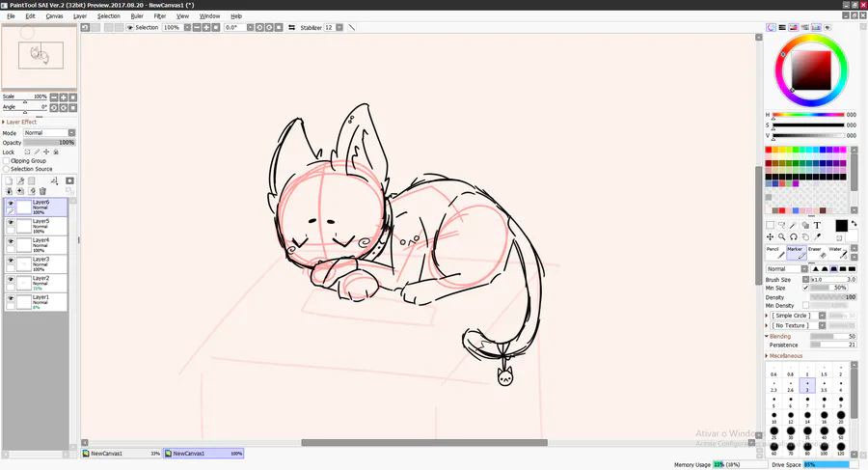Click the navigator canvas thumbnail
This screenshot has height=470, width=868.
click(x=40, y=57)
